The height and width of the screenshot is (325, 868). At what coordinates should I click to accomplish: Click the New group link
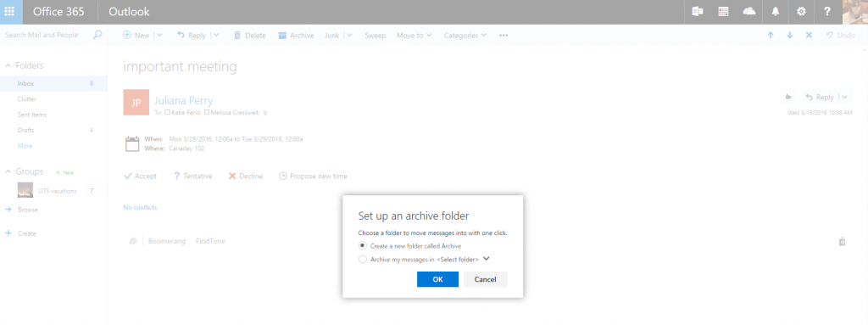pos(65,172)
